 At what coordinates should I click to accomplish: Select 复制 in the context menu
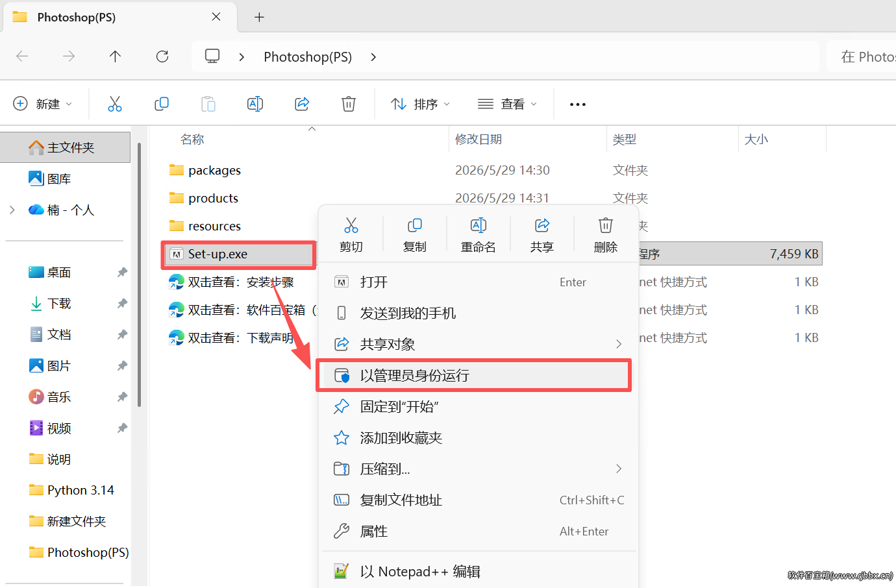click(415, 235)
